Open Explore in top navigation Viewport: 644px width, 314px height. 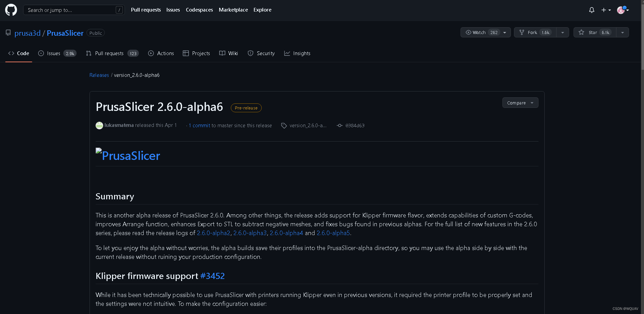262,10
